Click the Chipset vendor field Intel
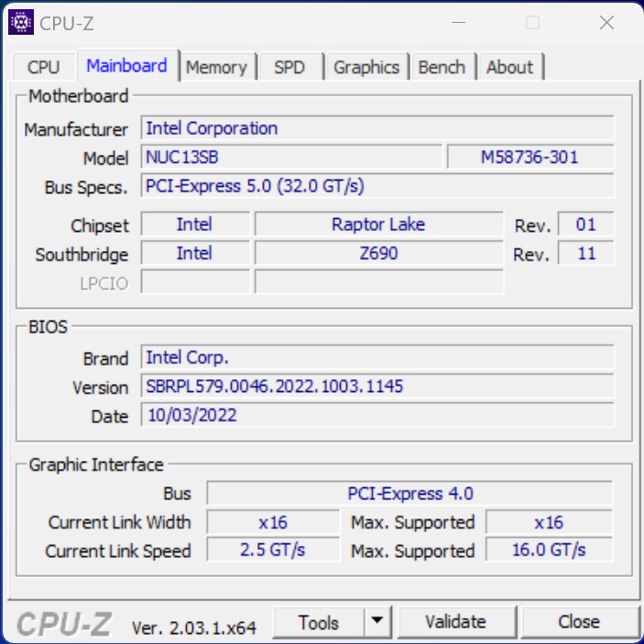 (x=195, y=224)
